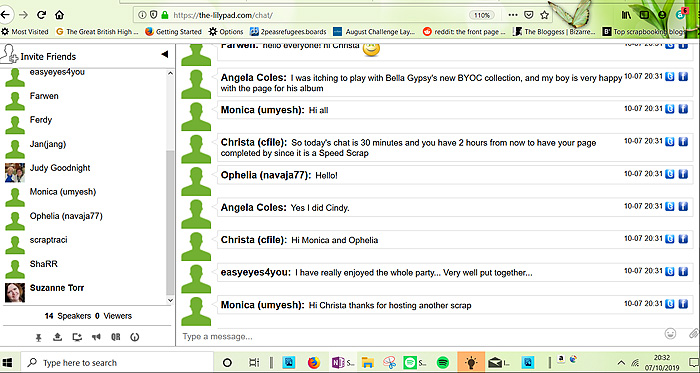Open the Spotify icon in the taskbar
This screenshot has height=373, width=700.
coord(443,362)
